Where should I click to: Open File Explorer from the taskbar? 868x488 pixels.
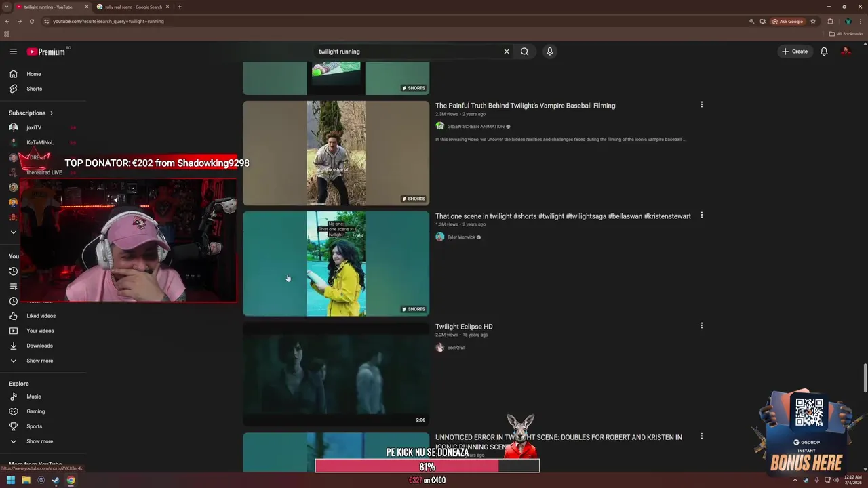[x=26, y=480]
